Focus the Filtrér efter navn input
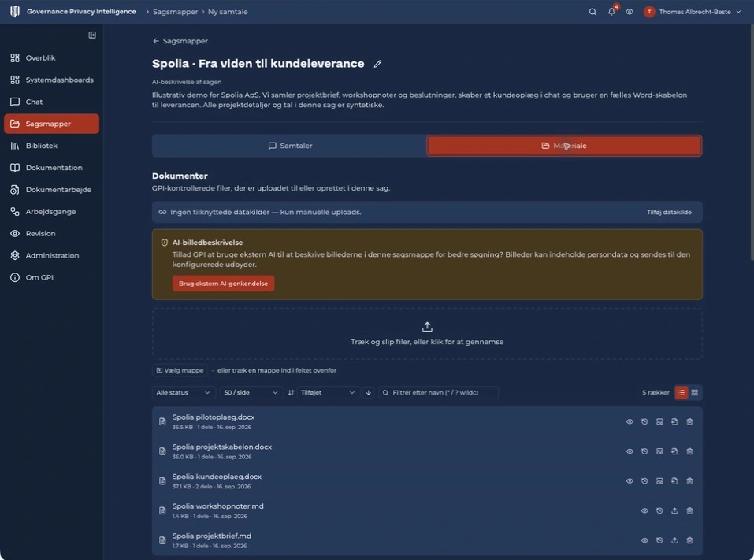The width and height of the screenshot is (754, 560). coord(439,393)
